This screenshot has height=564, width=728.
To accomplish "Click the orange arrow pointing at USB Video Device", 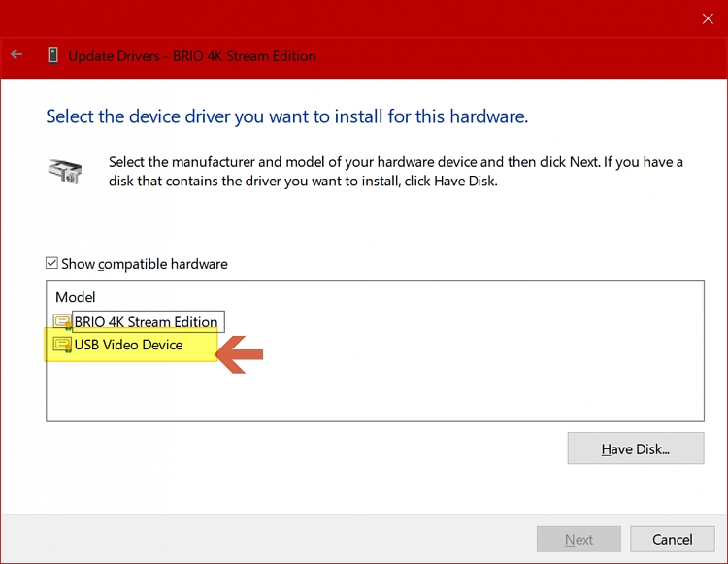I will 239,352.
